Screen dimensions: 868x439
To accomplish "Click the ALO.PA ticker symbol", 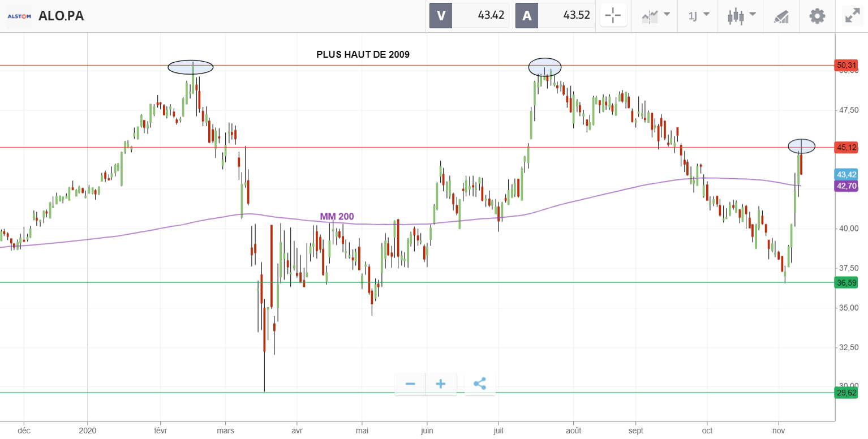I will pyautogui.click(x=61, y=16).
